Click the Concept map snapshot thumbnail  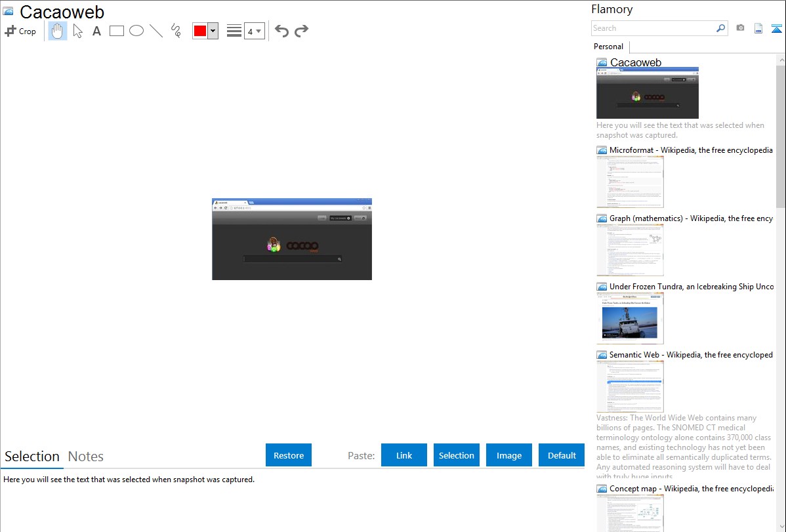[x=630, y=514]
